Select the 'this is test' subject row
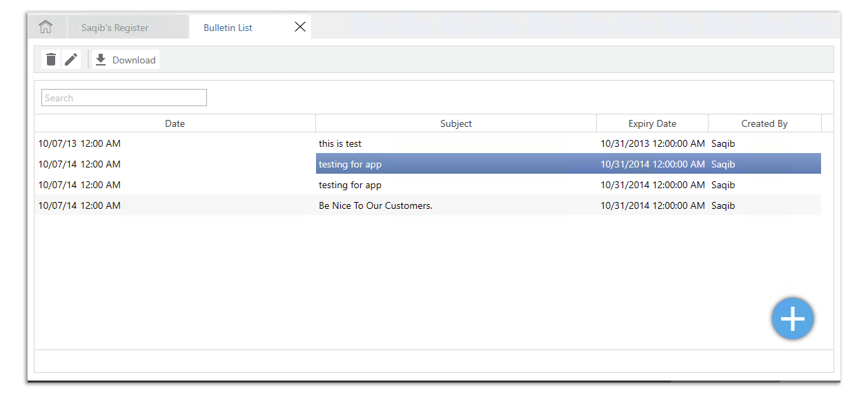This screenshot has width=868, height=395. pyautogui.click(x=428, y=143)
